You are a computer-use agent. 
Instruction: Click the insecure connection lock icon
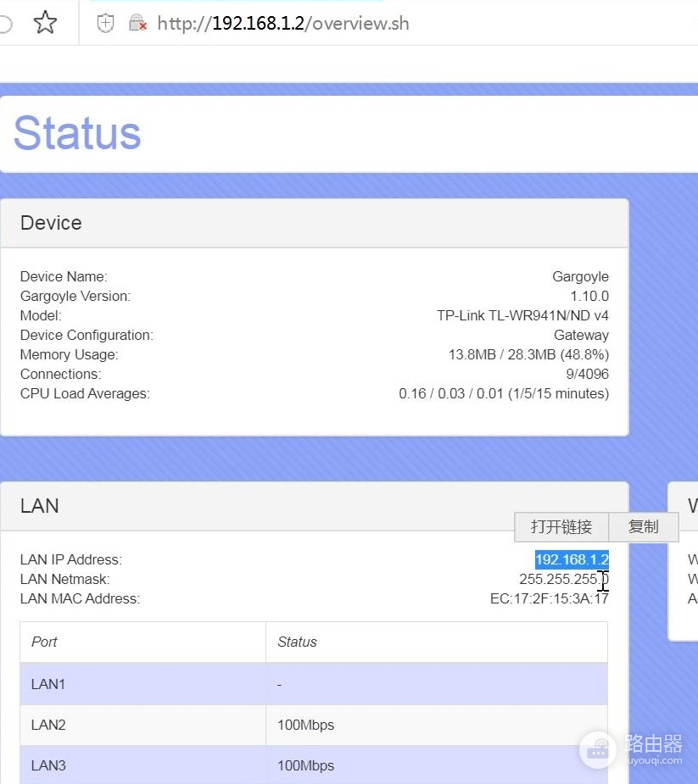137,24
